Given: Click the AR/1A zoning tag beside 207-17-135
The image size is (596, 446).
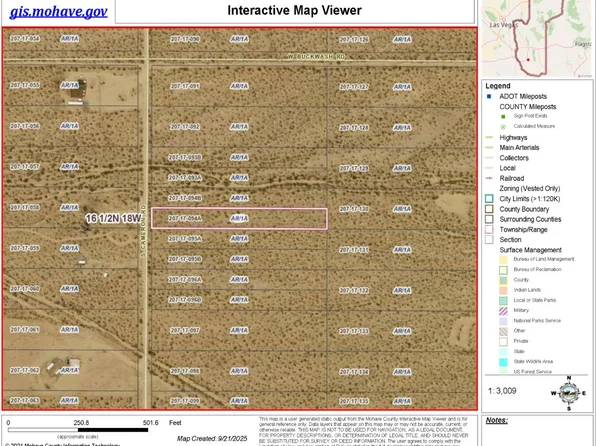Looking at the screenshot, I should [402, 401].
